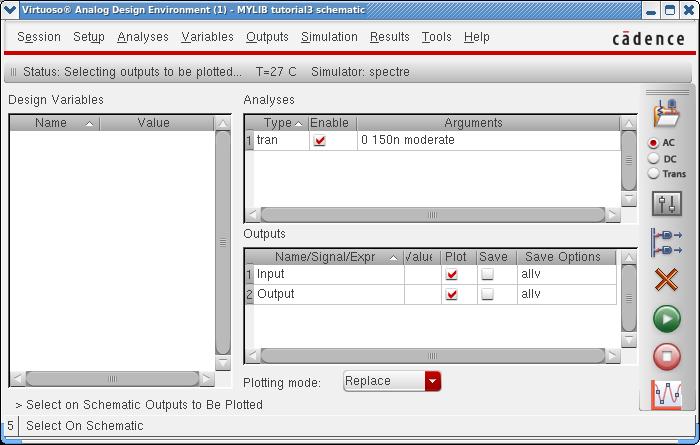
Task: Click the Arguments column header
Action: pos(488,123)
